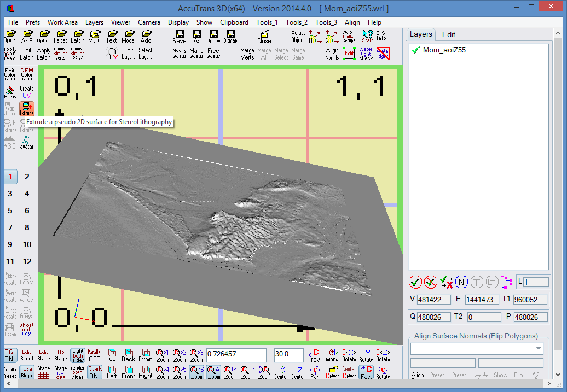Toggle Quads ON button
567x392 pixels.
(95, 372)
